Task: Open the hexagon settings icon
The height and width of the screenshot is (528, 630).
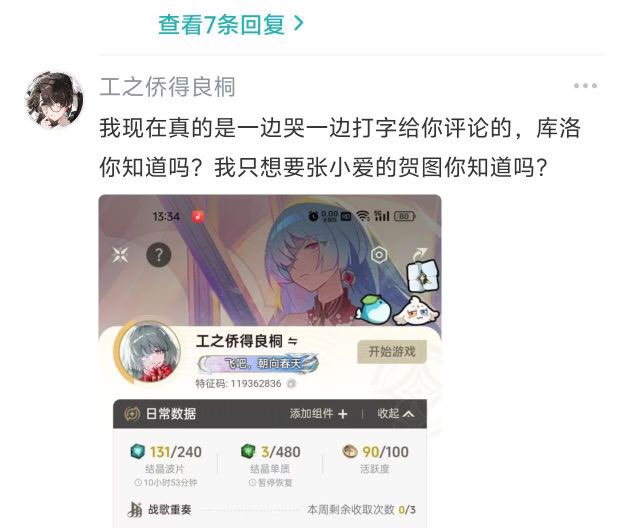Action: click(378, 255)
